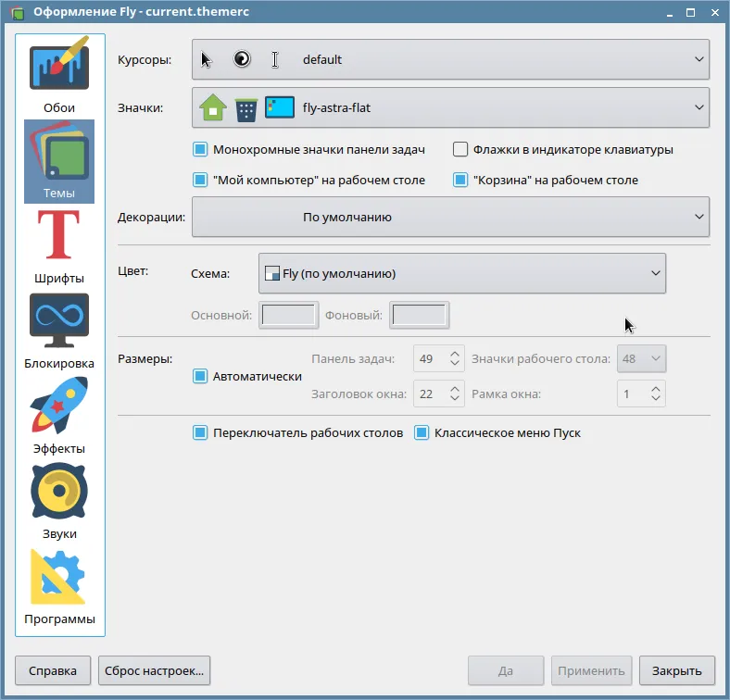Click the Да button

point(506,670)
